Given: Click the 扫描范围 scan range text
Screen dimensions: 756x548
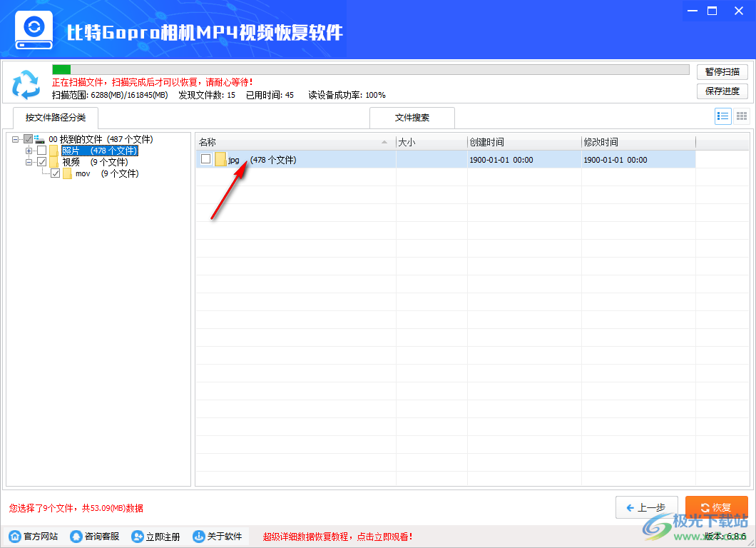Looking at the screenshot, I should (x=110, y=95).
